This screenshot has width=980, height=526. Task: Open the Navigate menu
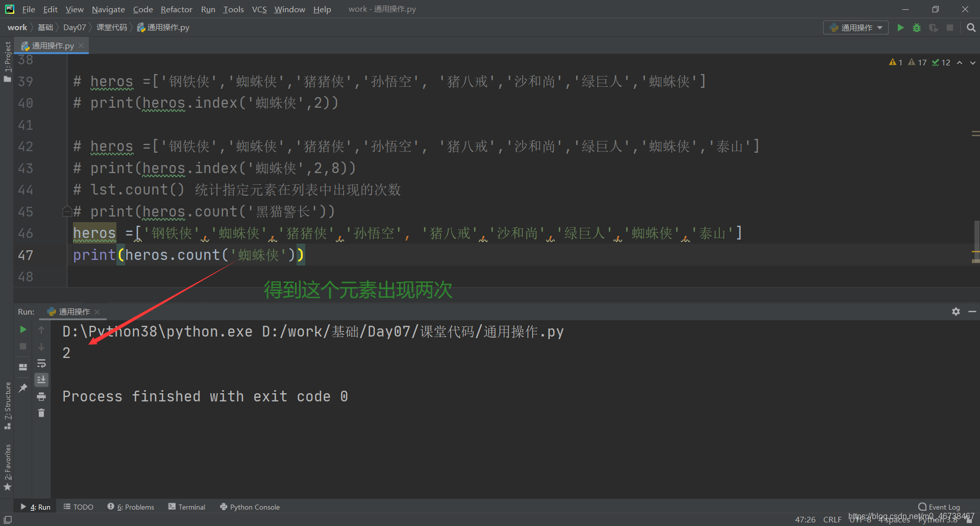[108, 9]
